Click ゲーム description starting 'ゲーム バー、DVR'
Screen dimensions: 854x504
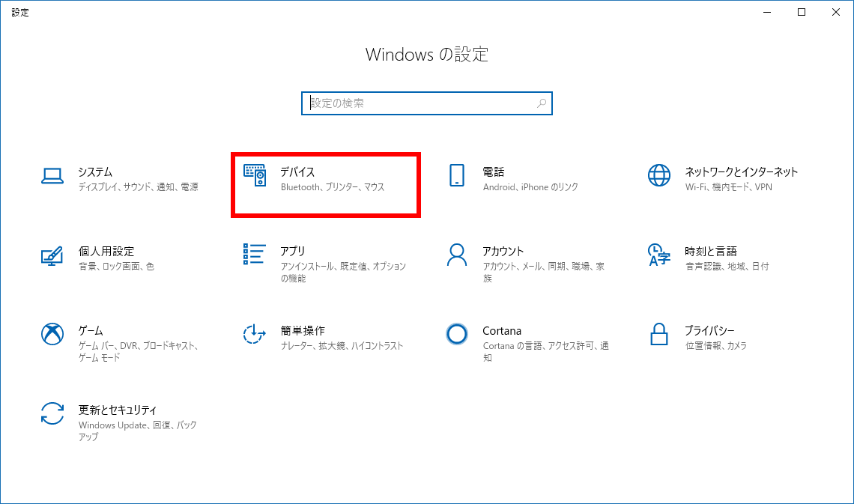[x=139, y=352]
